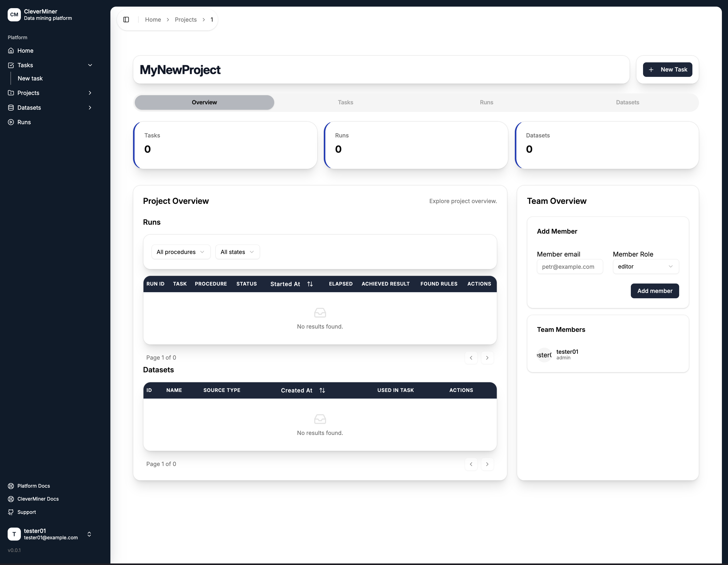Collapse the Tasks sidebar section chevron
The image size is (728, 565).
pos(90,65)
